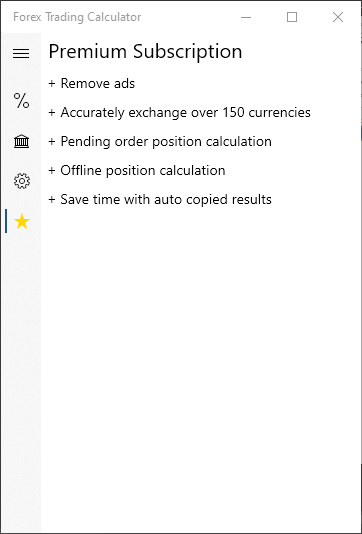362x534 pixels.
Task: Click empty sidebar area below the star
Action: 21,375
